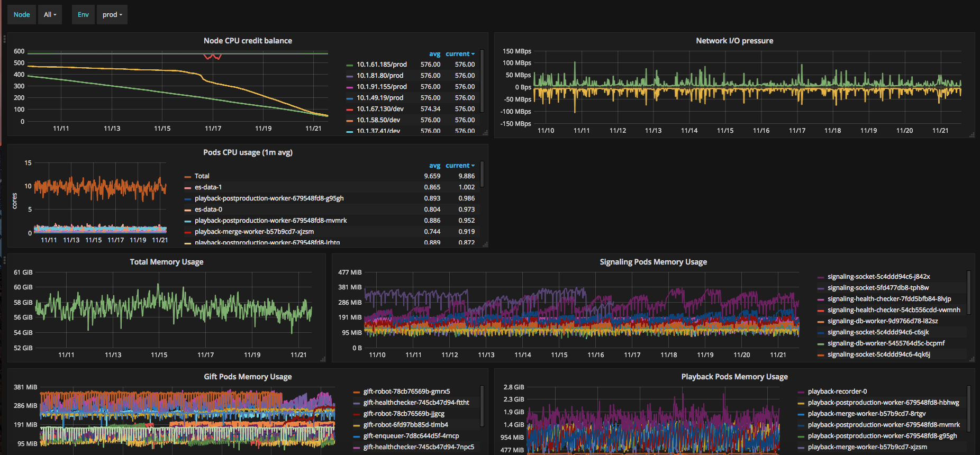
Task: Click the Pods CPU usage panel resize handle
Action: coord(485,244)
